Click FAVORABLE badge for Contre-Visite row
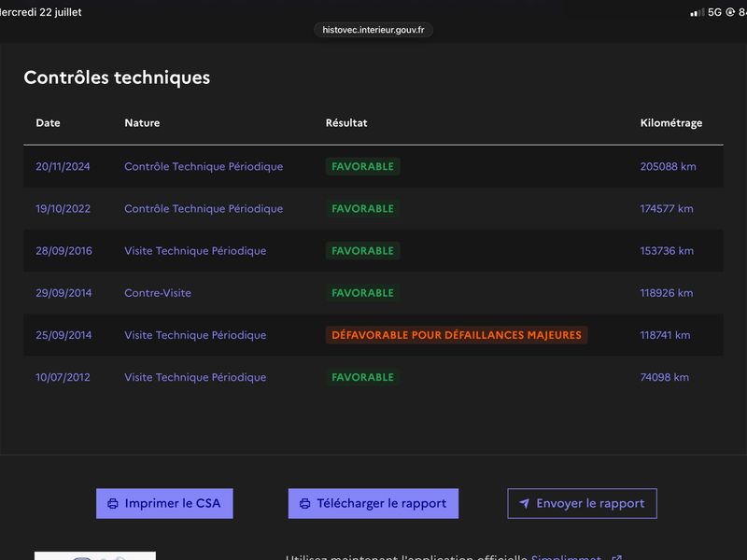The height and width of the screenshot is (560, 747). click(x=362, y=293)
